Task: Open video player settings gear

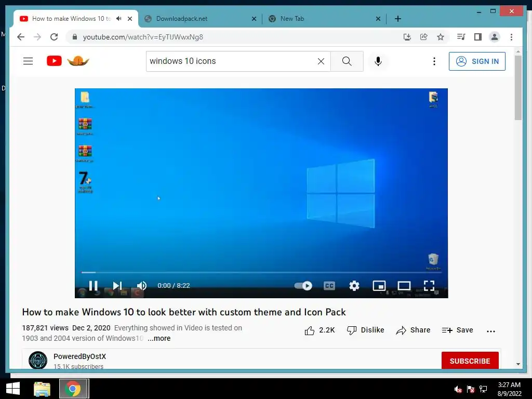Action: coord(354,286)
